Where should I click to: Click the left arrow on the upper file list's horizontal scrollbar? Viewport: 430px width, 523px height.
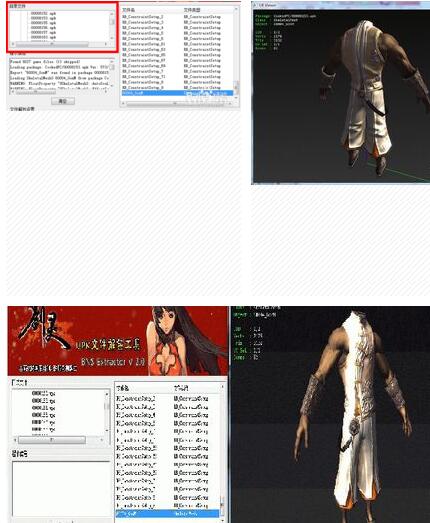click(123, 104)
